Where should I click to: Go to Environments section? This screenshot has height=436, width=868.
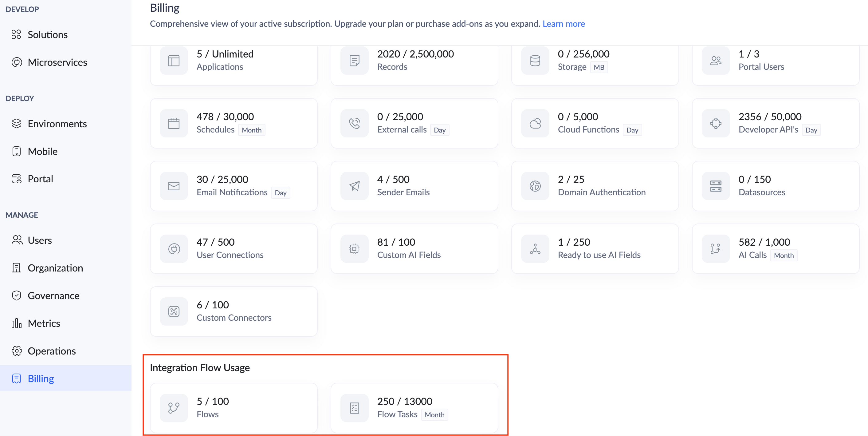(x=57, y=123)
